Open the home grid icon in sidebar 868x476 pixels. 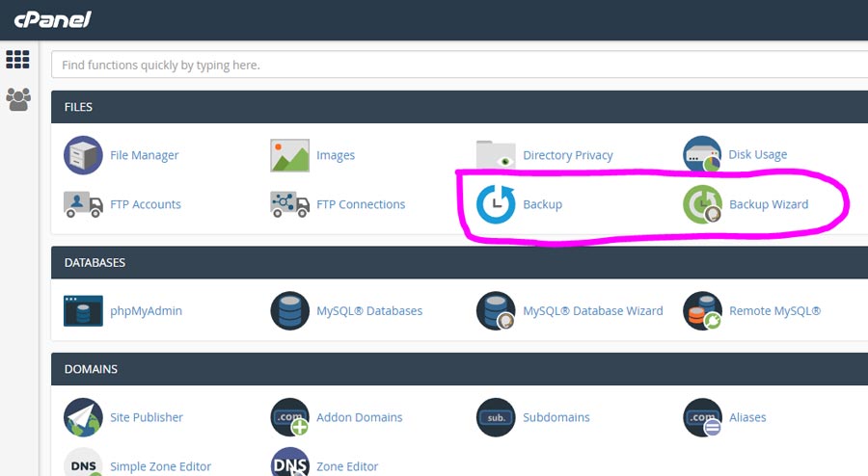17,59
